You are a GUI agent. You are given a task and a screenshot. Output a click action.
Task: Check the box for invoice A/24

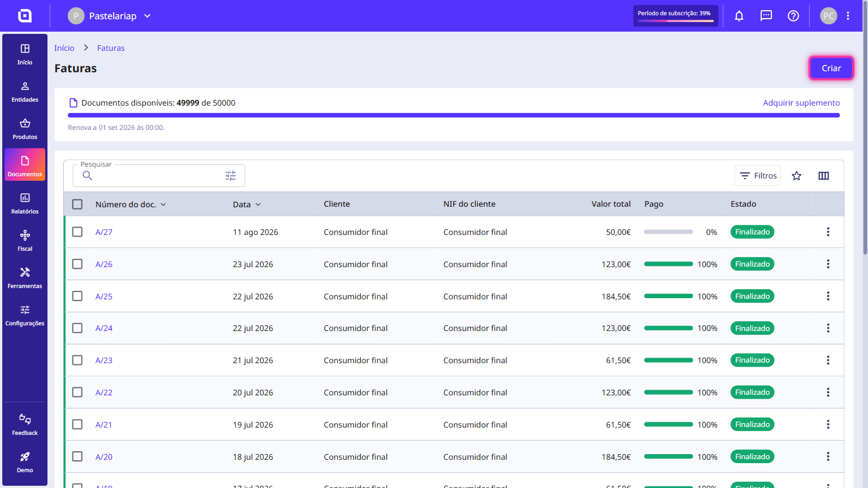[77, 328]
